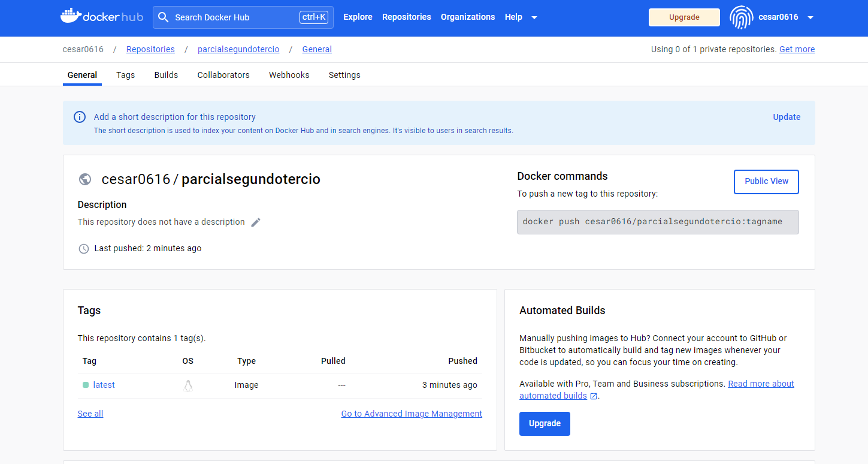Click the Get more private repositories link

pyautogui.click(x=797, y=49)
